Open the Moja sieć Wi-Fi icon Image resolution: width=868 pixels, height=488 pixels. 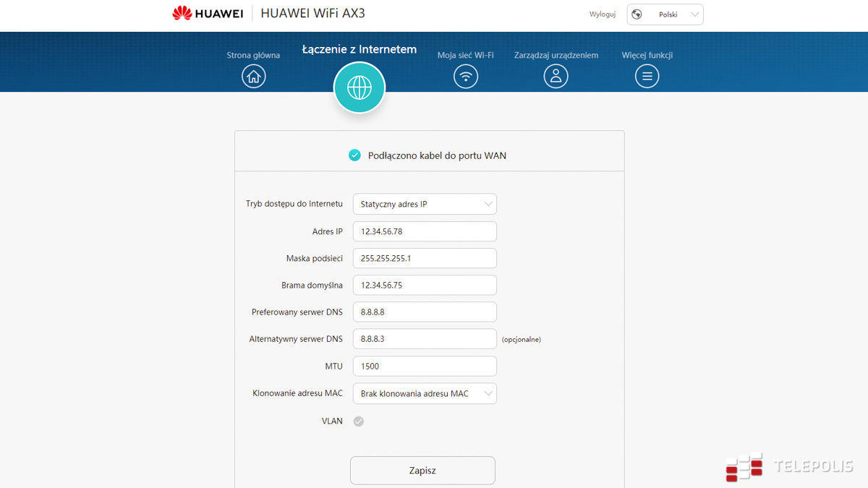pyautogui.click(x=466, y=76)
